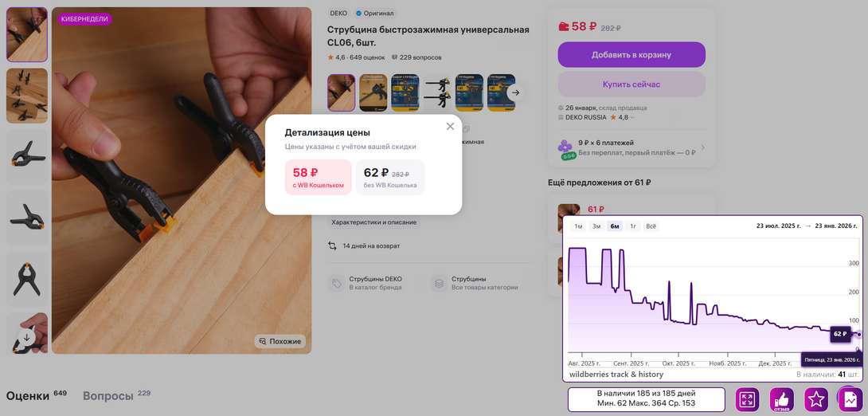
Task: Expand the DEKO RUSSIA seller rating chevron
Action: click(x=632, y=117)
